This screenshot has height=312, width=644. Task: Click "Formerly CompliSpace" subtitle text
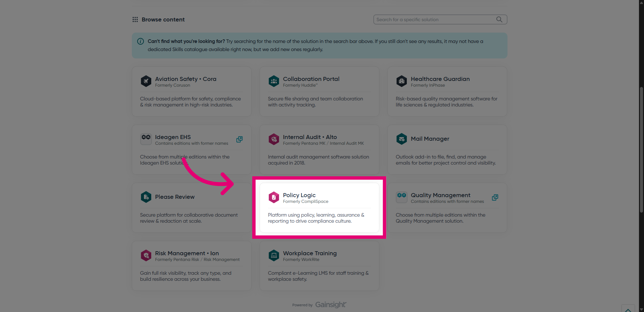tap(306, 202)
